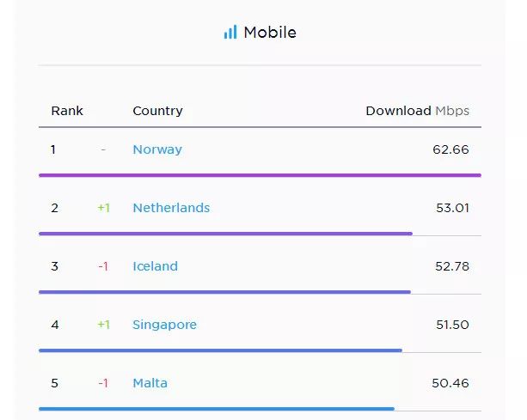Click Singapore's blue speed bar

click(220, 350)
